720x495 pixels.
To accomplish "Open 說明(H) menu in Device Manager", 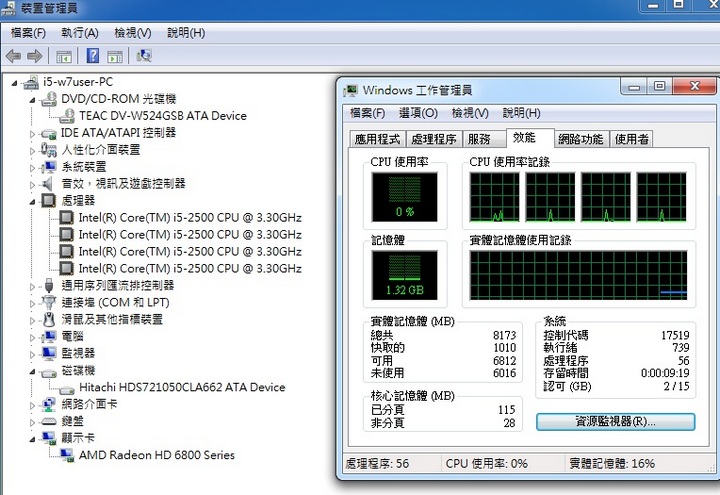I will [186, 33].
